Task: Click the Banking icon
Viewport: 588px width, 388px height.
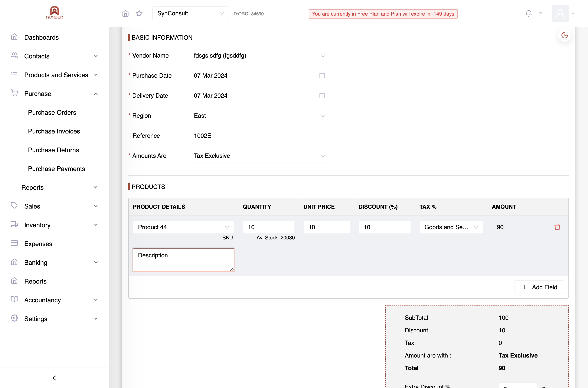Action: [14, 262]
